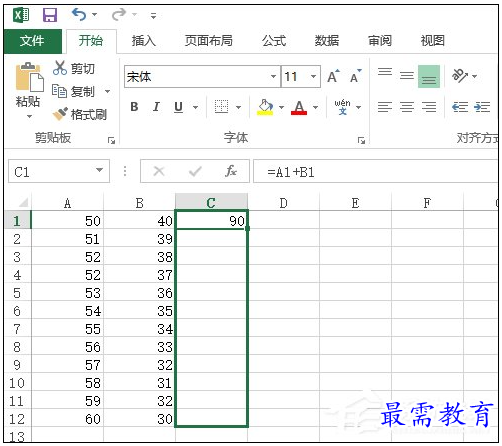Click the Format Painter (格式刷) brush
502x446 pixels.
click(x=60, y=114)
